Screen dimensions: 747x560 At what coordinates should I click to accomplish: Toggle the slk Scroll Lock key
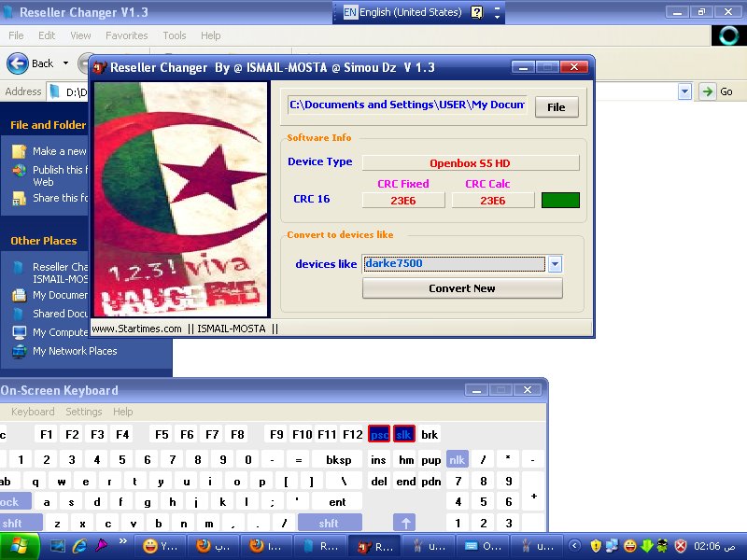(x=404, y=434)
